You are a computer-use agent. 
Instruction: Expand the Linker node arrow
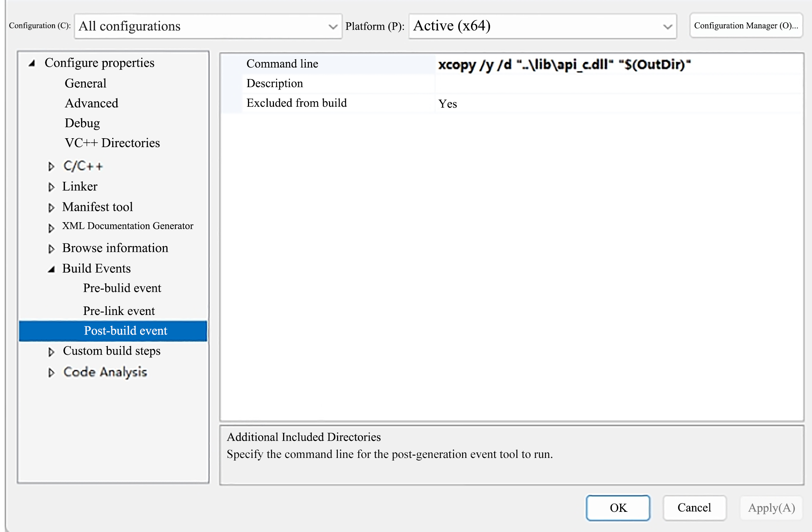[x=51, y=187]
